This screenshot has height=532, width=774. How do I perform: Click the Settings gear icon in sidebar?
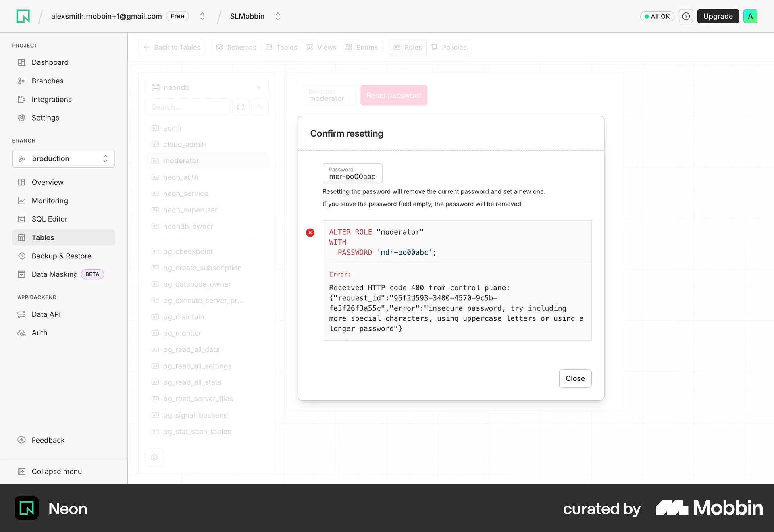[21, 118]
